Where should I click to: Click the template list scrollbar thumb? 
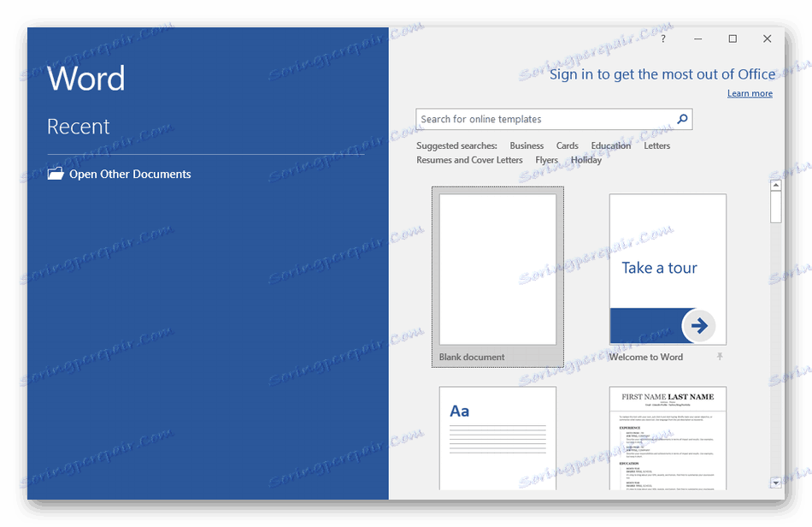coord(775,207)
